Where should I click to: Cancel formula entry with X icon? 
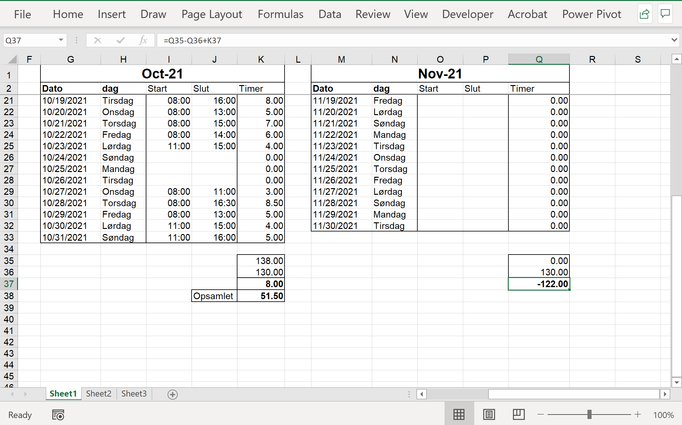click(97, 40)
